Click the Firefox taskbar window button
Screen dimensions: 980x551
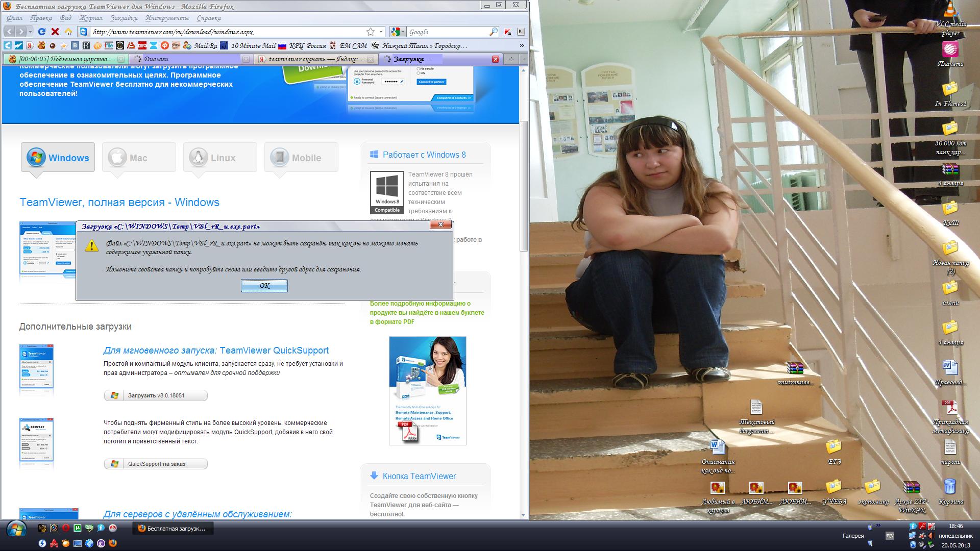pos(173,529)
